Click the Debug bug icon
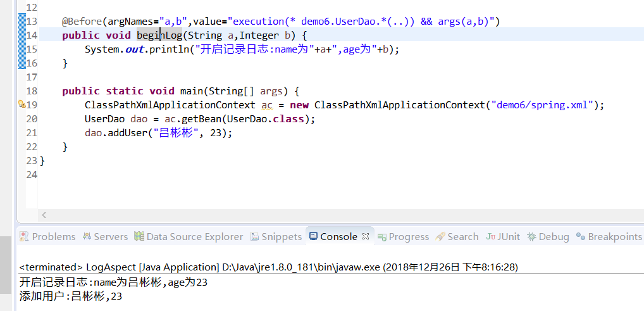The height and width of the screenshot is (311, 644). (x=532, y=236)
